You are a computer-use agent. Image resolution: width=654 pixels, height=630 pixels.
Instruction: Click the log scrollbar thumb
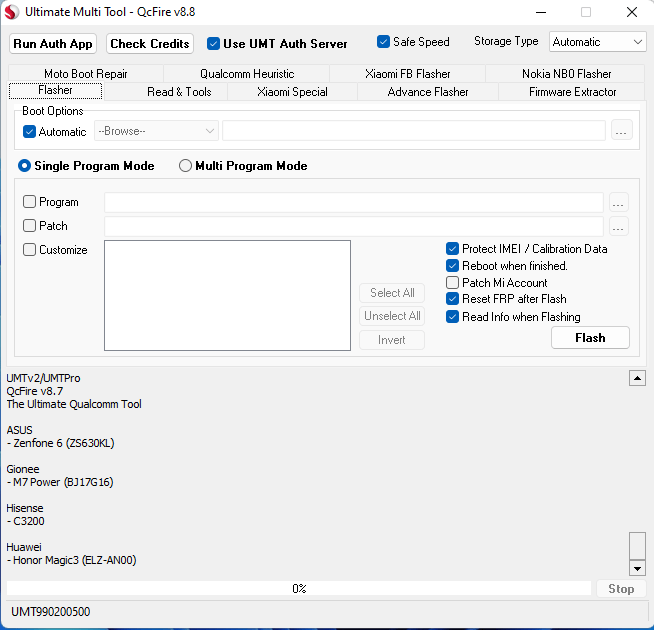click(637, 546)
